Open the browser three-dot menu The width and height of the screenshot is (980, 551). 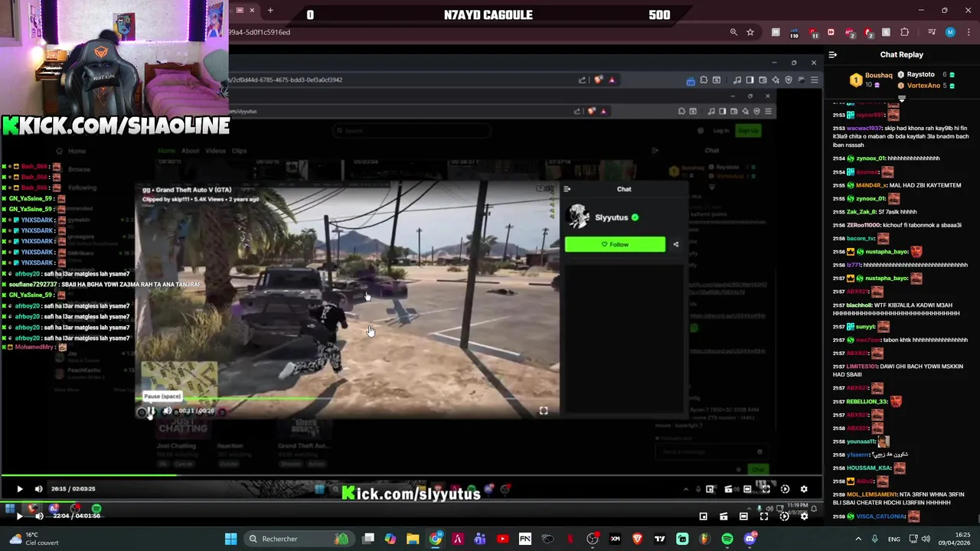click(969, 32)
